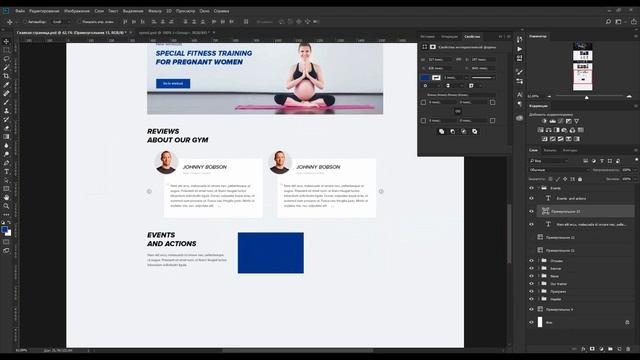
Task: Open the Фильтр menu
Action: pyautogui.click(x=155, y=11)
